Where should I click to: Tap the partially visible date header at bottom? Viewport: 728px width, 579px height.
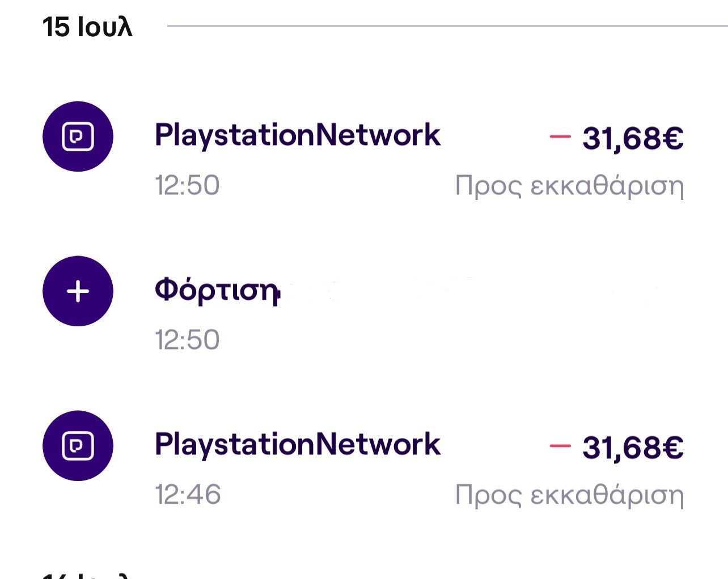click(x=87, y=573)
